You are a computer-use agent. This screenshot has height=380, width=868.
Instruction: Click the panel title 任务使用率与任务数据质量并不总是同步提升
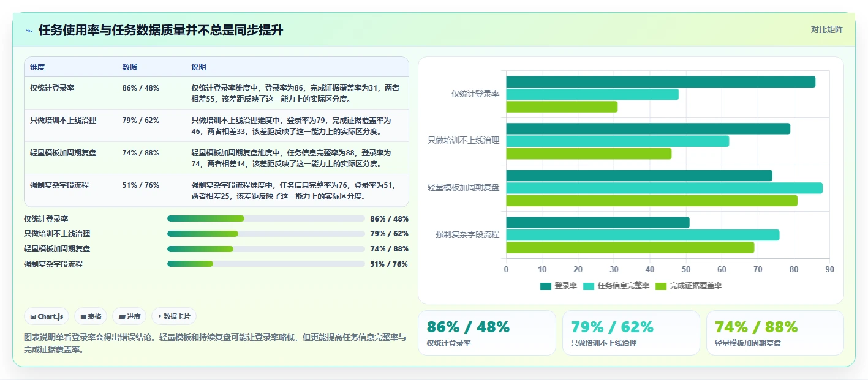coord(160,31)
